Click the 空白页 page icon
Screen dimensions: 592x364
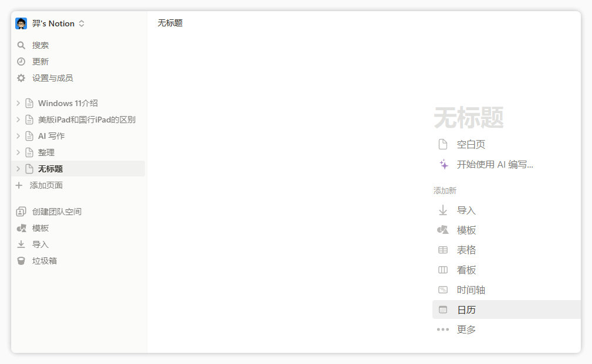443,144
